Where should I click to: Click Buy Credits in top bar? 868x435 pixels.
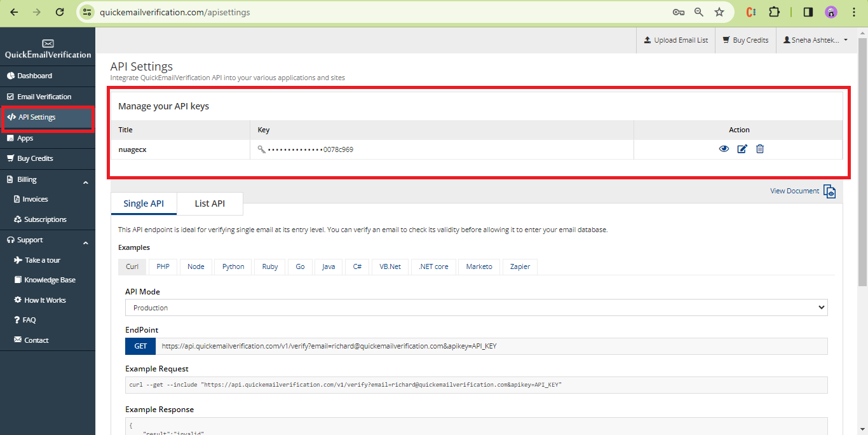(745, 40)
